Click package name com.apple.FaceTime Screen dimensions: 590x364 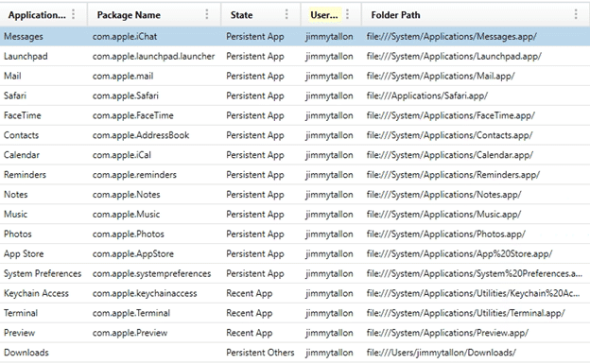pos(132,115)
